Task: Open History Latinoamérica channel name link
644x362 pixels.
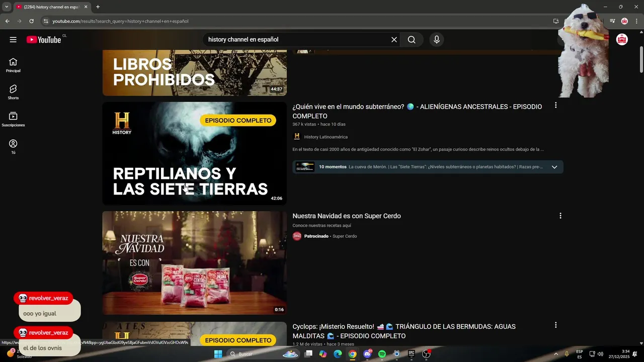Action: [326, 137]
